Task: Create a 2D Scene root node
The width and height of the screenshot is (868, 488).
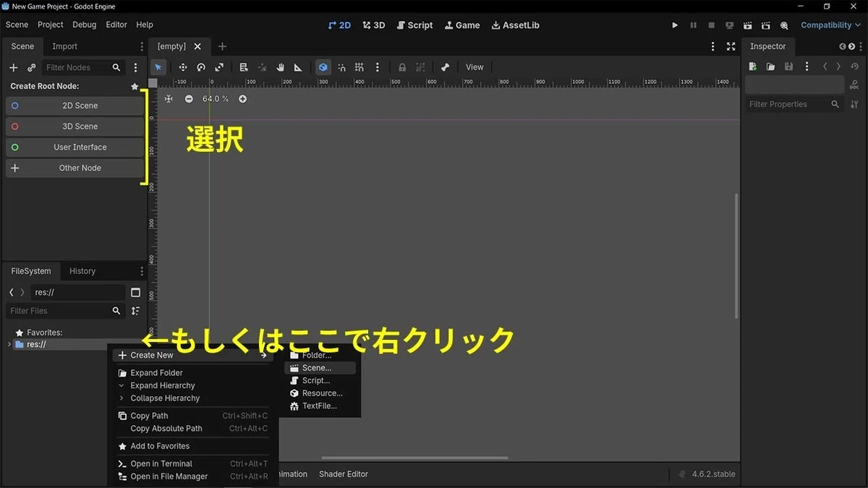Action: tap(75, 106)
